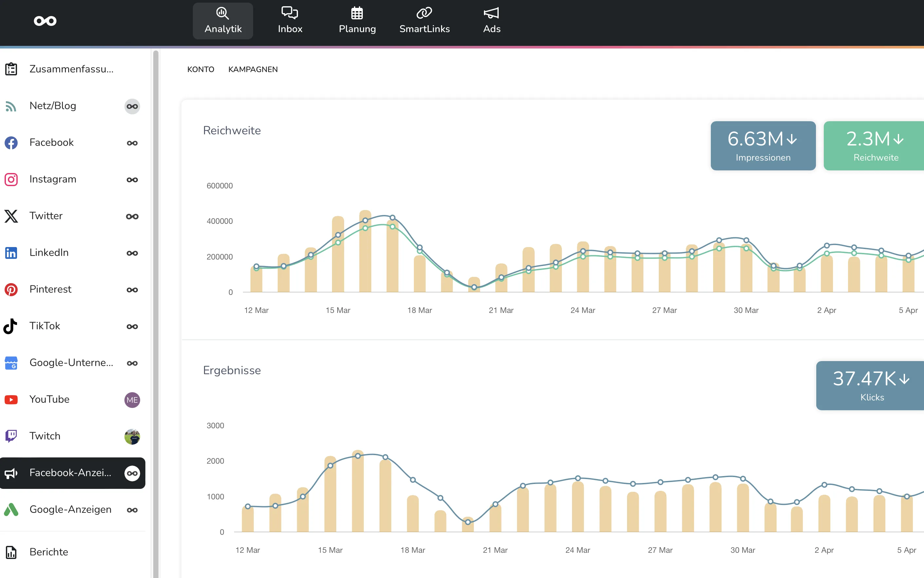Open the Ads megaphone section

click(491, 21)
